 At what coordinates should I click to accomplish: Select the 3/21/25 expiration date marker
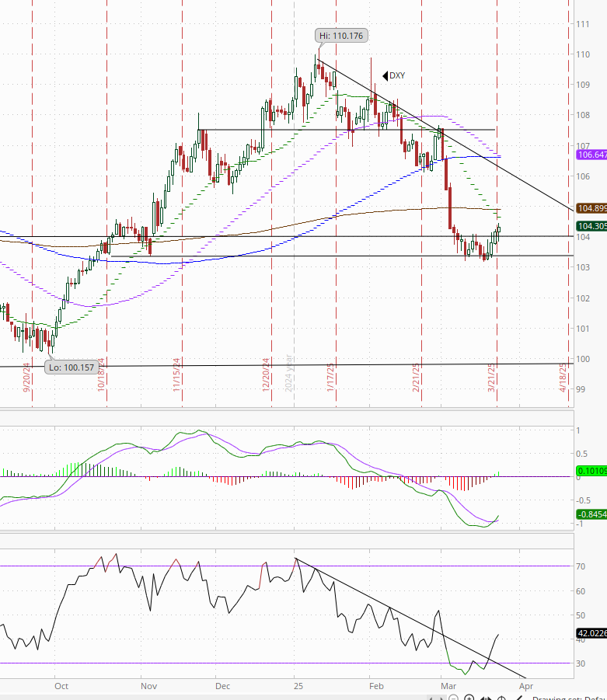pyautogui.click(x=491, y=378)
